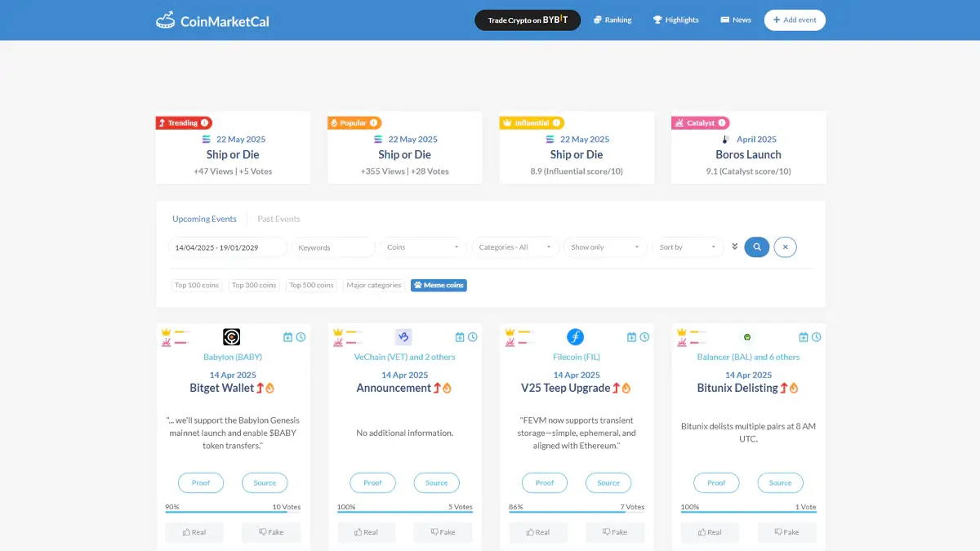
Task: Toggle the Major categories filter
Action: click(x=374, y=285)
